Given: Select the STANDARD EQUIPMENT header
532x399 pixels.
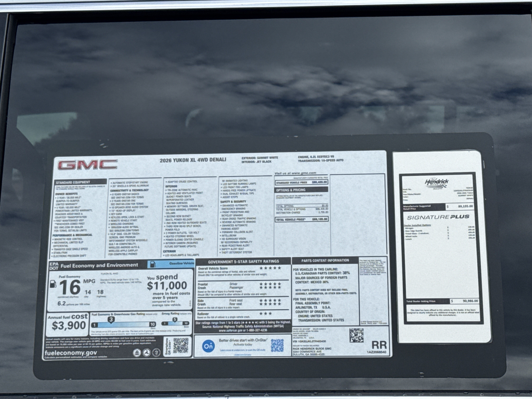Looking at the screenshot, I should pyautogui.click(x=81, y=182).
